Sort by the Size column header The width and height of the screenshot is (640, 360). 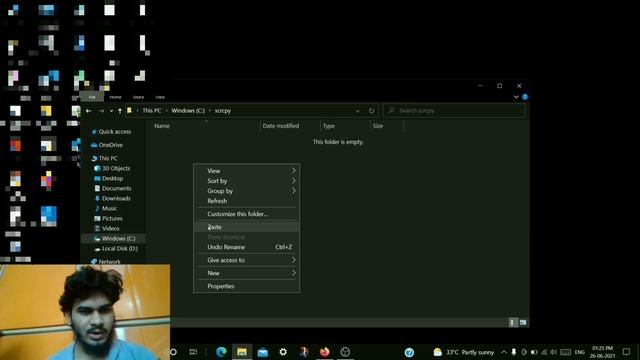tap(378, 126)
